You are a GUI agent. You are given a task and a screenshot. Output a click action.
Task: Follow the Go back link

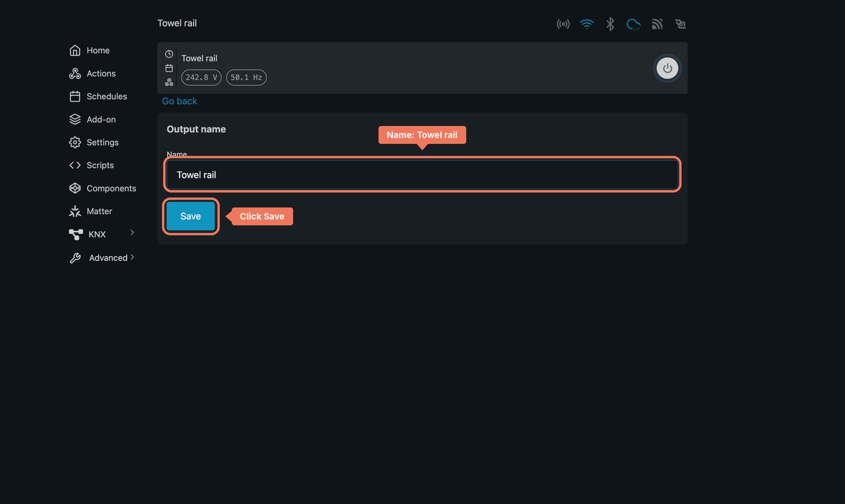click(x=180, y=101)
